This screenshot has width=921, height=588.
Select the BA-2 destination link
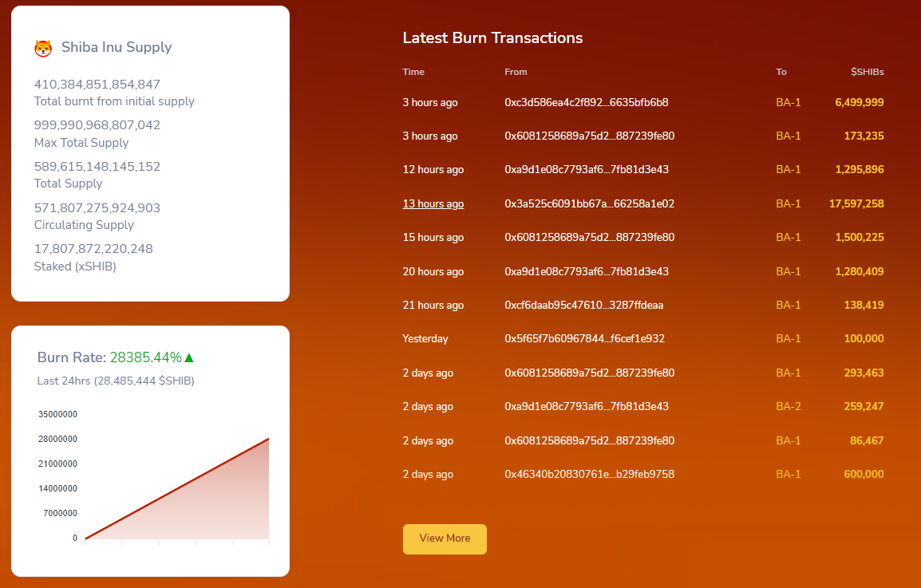(788, 406)
